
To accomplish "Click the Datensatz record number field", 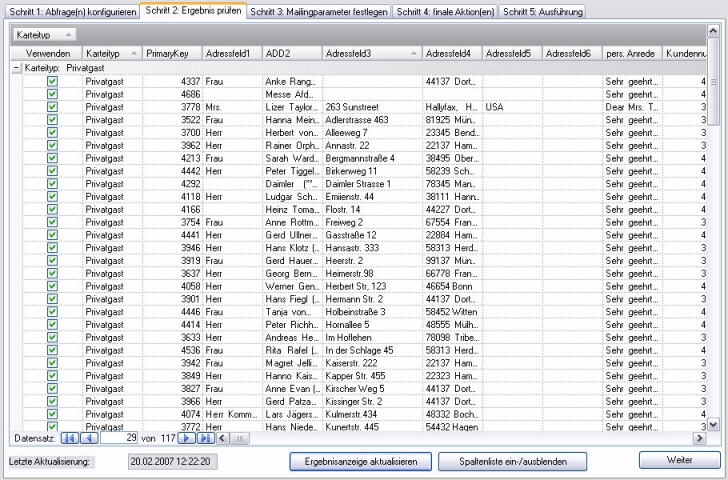I will point(119,438).
